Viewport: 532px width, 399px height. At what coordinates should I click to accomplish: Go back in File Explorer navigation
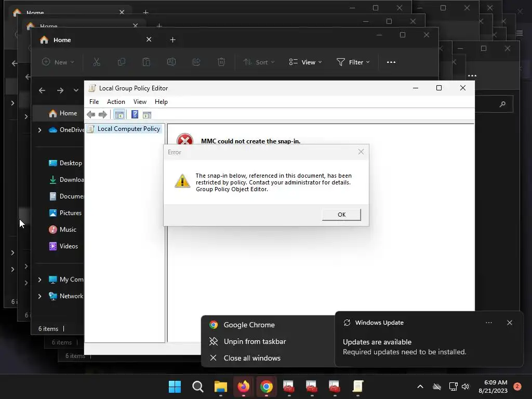point(42,90)
